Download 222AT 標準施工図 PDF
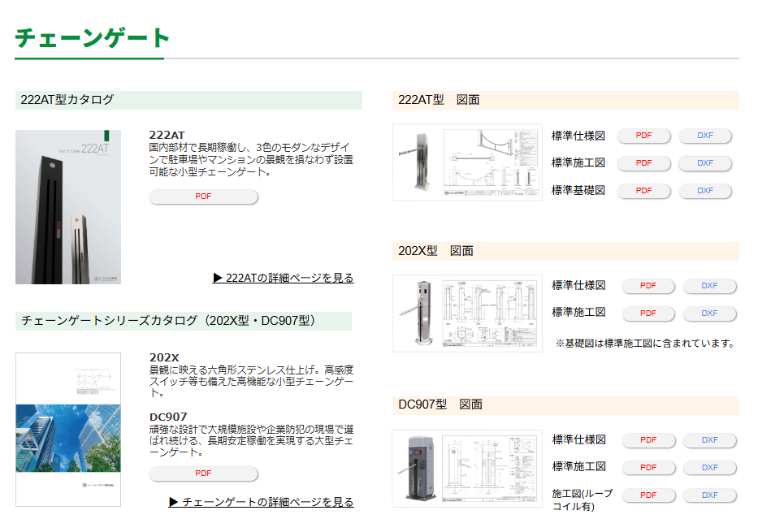 click(644, 163)
